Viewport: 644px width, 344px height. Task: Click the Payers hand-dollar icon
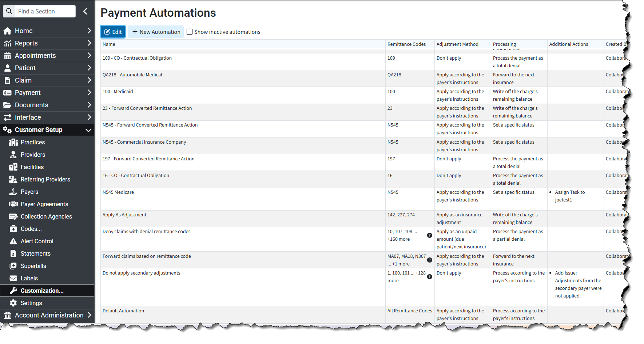pyautogui.click(x=13, y=192)
